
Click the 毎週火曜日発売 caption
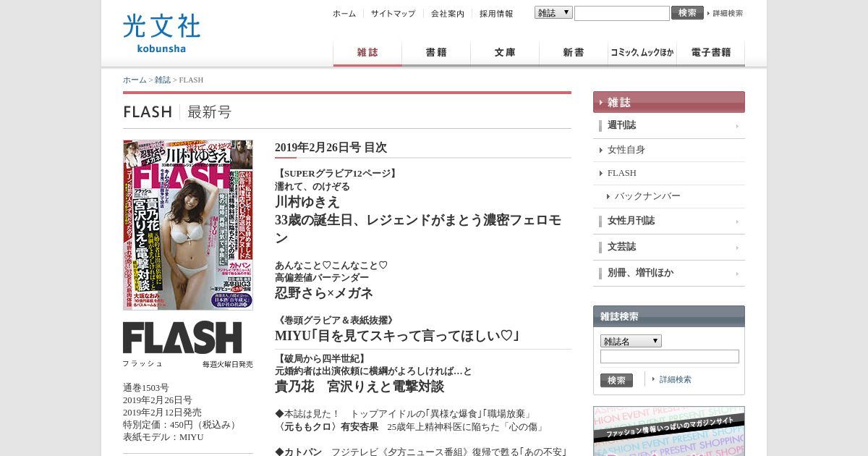point(228,364)
